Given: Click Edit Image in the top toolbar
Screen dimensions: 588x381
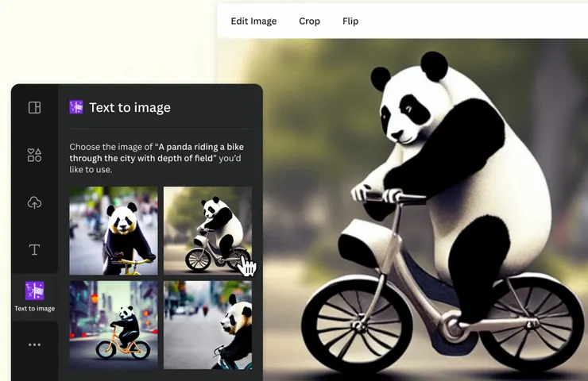Looking at the screenshot, I should pos(253,21).
